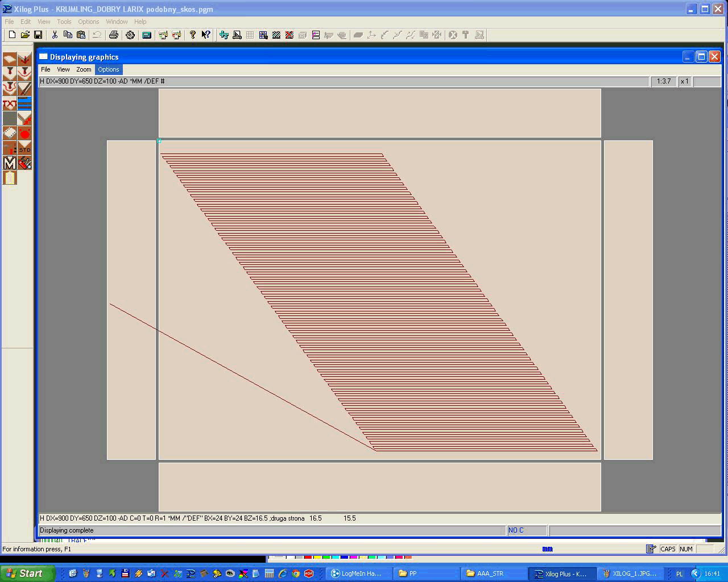Click the yellow question mark help icon
Screen dimensions: 728x582
(193, 35)
